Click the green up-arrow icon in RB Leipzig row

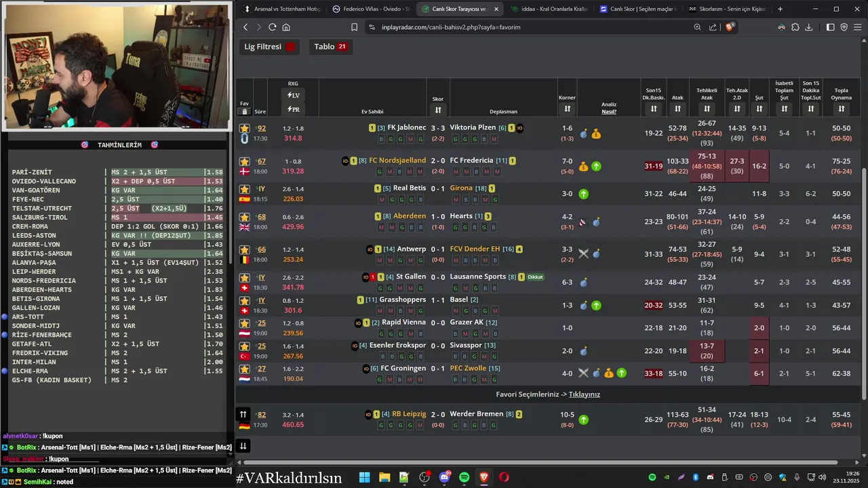pos(583,420)
